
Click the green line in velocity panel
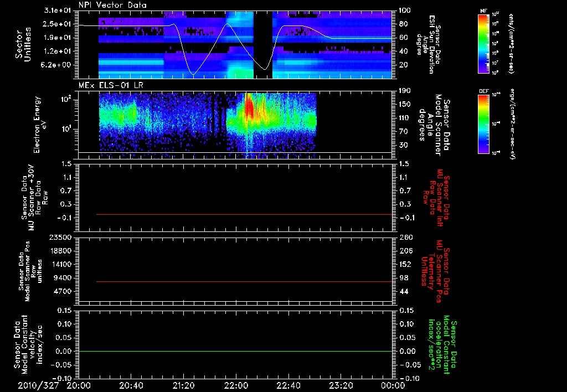[235, 351]
